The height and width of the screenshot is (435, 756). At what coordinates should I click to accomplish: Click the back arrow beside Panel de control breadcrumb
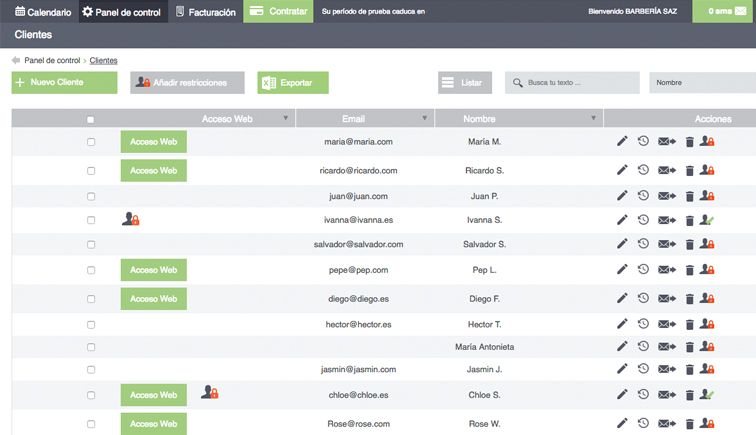(16, 60)
